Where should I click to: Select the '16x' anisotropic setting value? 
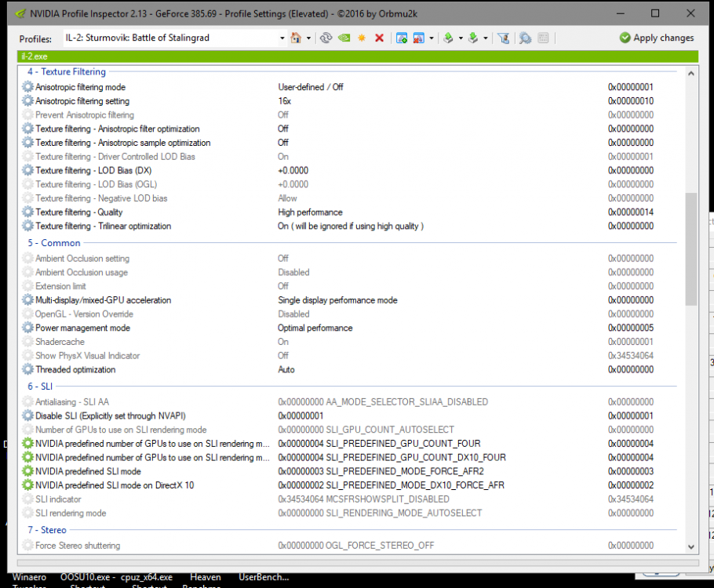pyautogui.click(x=285, y=101)
